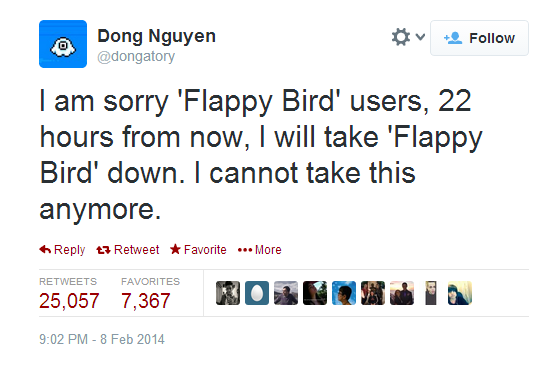
Task: Follow Dong Nguyen's account
Action: [479, 38]
